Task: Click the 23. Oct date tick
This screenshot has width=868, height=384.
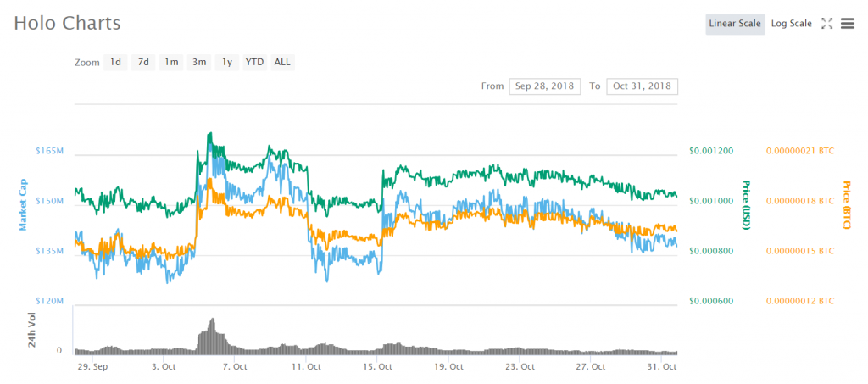Action: point(520,366)
